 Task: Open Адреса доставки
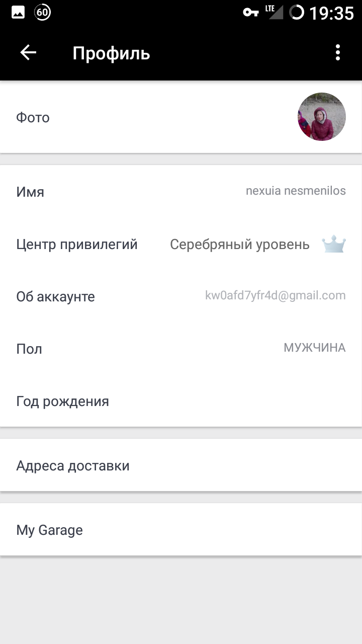pos(181,465)
